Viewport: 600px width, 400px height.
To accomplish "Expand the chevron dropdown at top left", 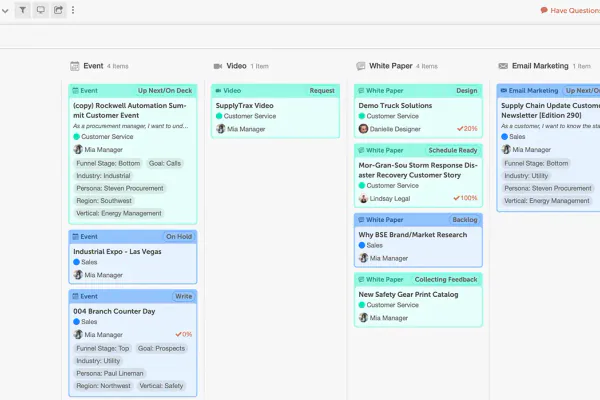I will pos(5,11).
